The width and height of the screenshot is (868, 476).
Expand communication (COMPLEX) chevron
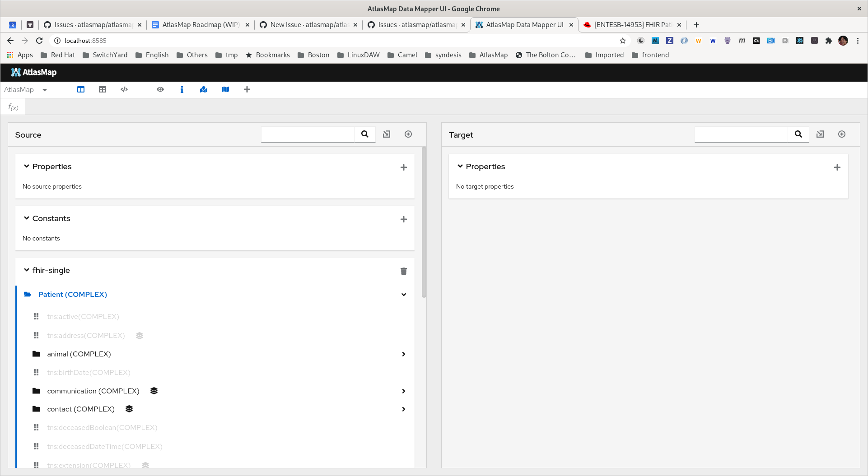404,391
